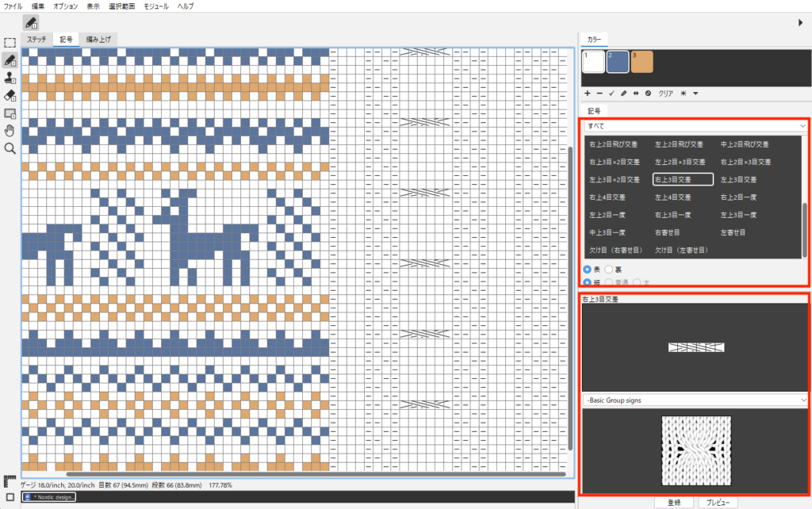This screenshot has width=812, height=509.
Task: Click the right-pointing arrow at top right
Action: pos(801,23)
